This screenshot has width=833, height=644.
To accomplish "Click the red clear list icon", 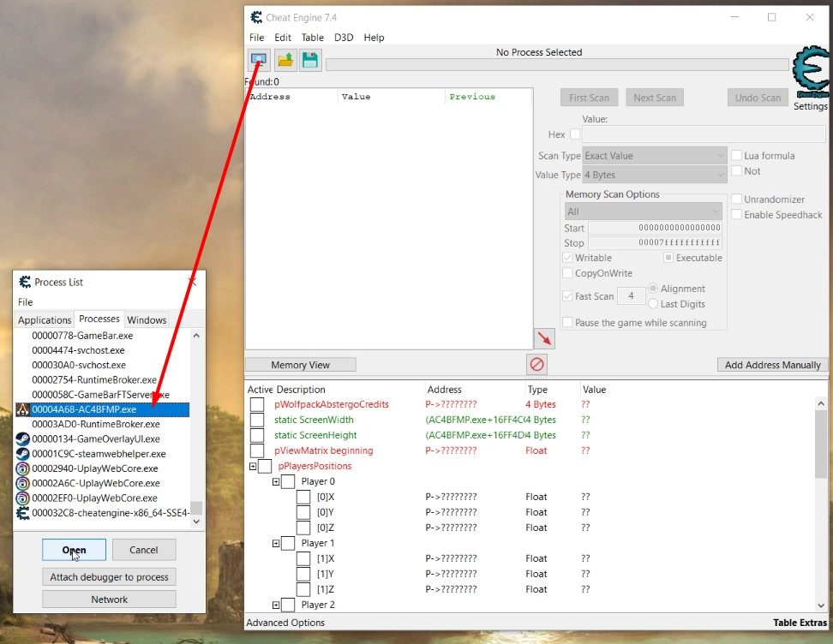I will tap(536, 364).
